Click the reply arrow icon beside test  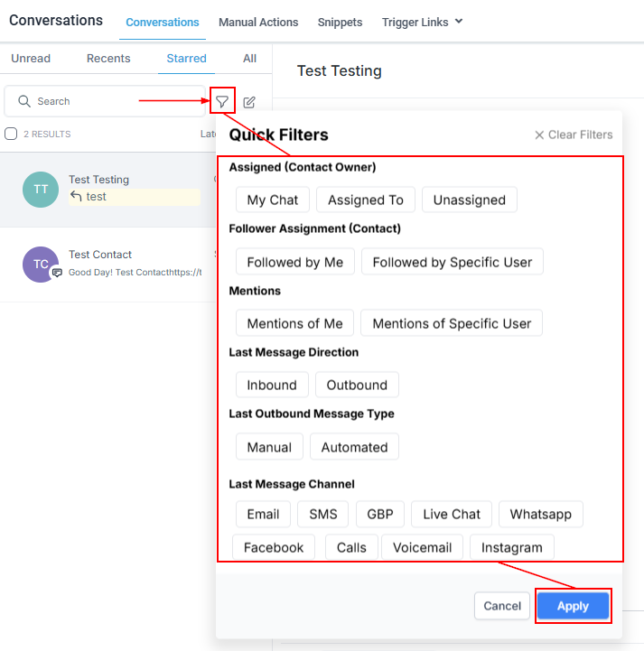coord(76,196)
